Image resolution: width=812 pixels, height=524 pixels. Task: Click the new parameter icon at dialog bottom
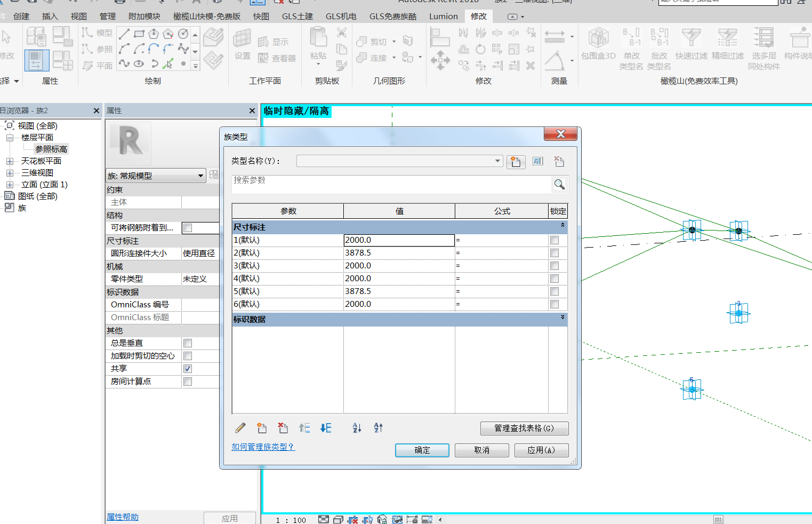pyautogui.click(x=262, y=428)
